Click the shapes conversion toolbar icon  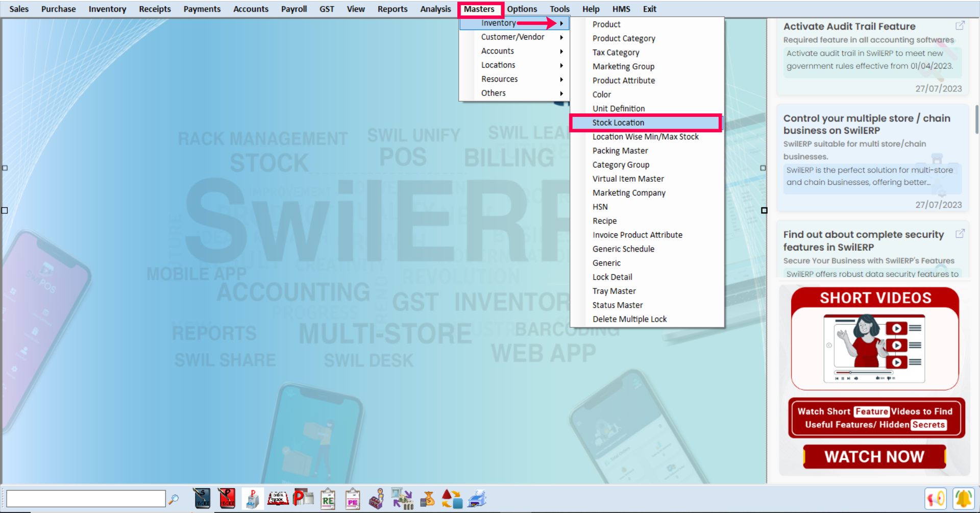click(x=452, y=499)
